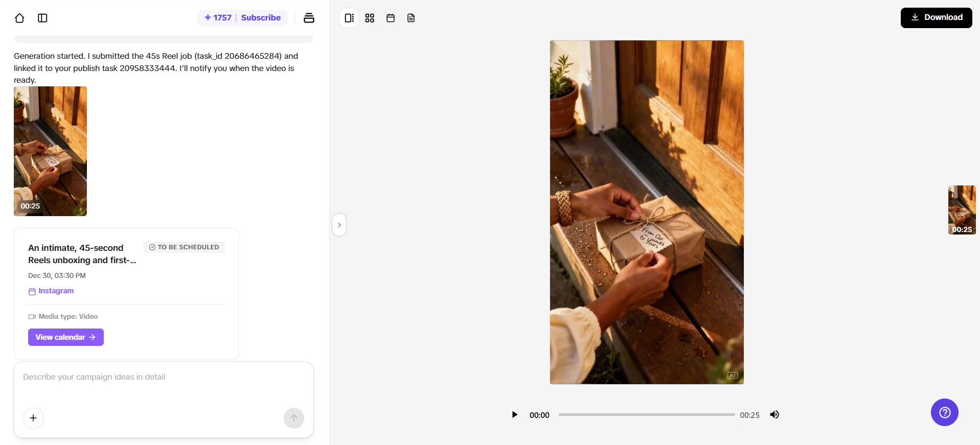
Task: Select the side video thumbnail marked 00:25
Action: [962, 210]
